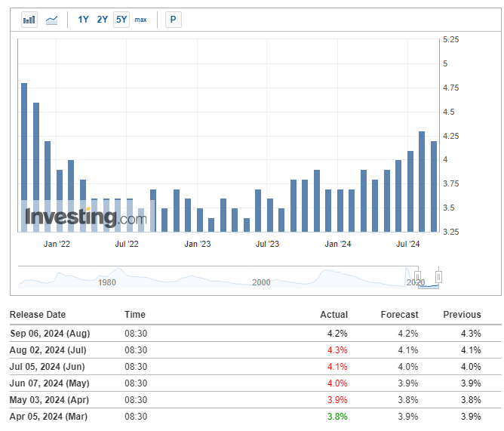
Task: Click the P button in chart toolbar
Action: point(174,20)
